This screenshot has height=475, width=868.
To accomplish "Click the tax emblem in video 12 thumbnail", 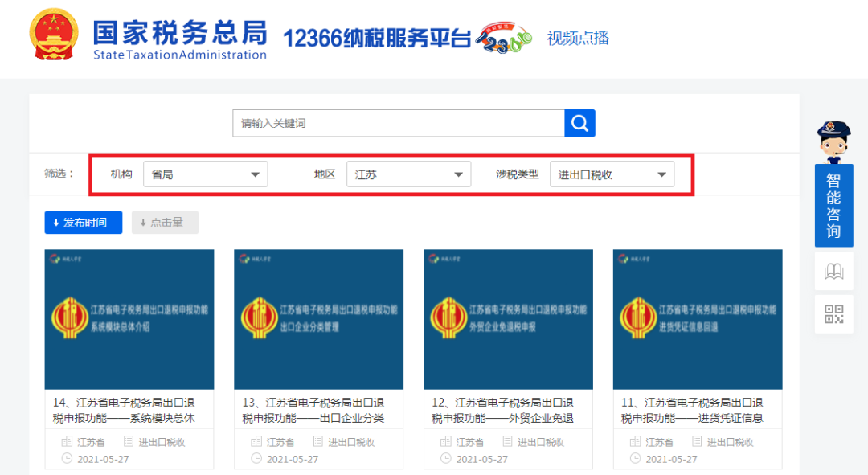I will click(x=448, y=318).
